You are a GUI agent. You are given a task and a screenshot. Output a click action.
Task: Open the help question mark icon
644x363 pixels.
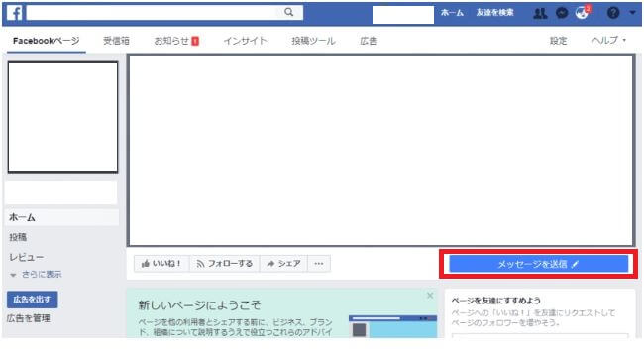(x=613, y=13)
